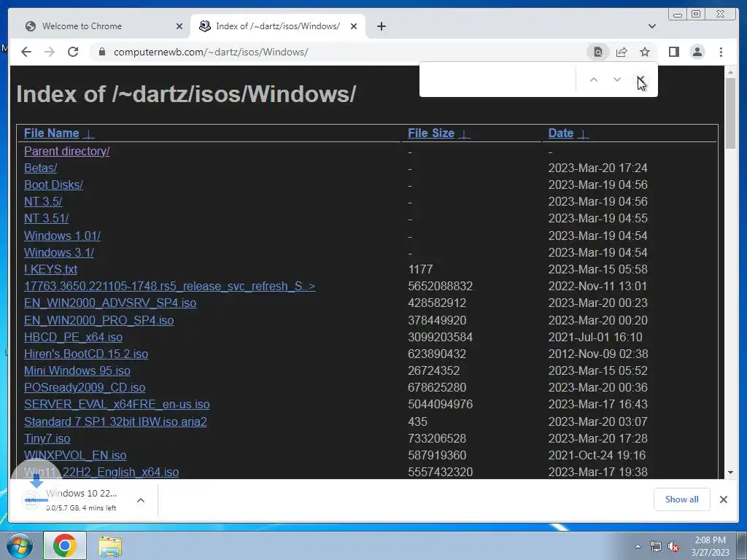The height and width of the screenshot is (560, 747).
Task: Share this page icon
Action: (x=622, y=52)
